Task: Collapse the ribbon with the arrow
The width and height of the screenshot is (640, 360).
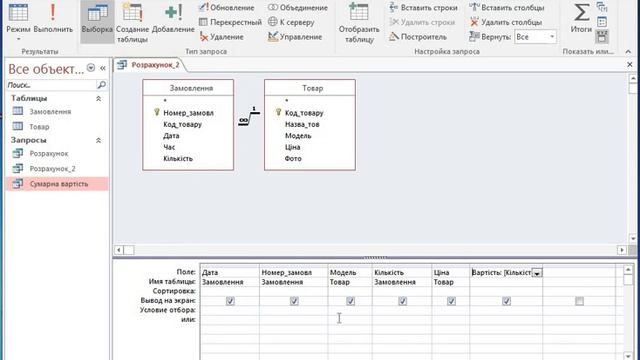Action: (628, 51)
